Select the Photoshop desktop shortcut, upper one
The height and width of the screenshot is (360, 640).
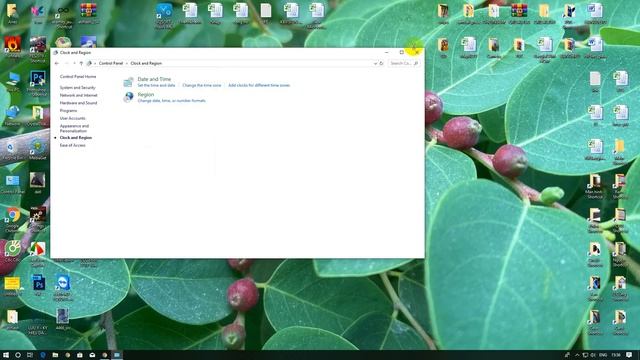coord(38,82)
